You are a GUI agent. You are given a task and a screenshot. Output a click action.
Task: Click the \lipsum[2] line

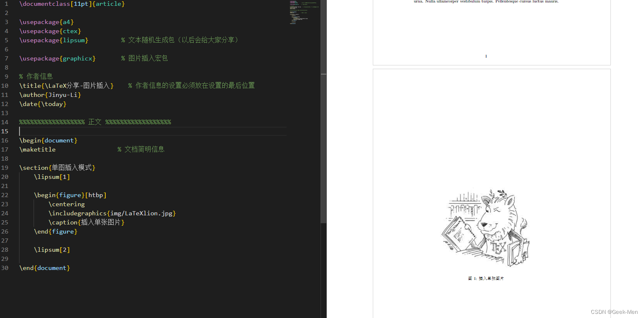(x=52, y=250)
